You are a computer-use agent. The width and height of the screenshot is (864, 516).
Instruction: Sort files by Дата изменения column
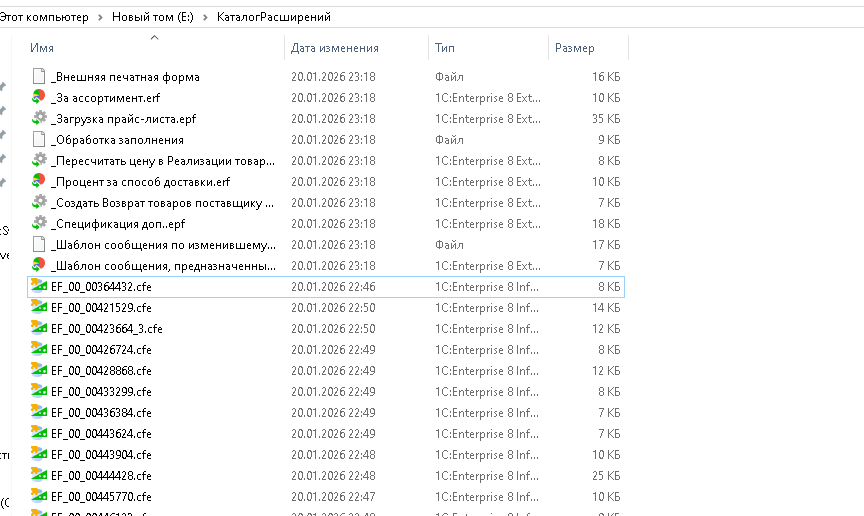(x=335, y=48)
